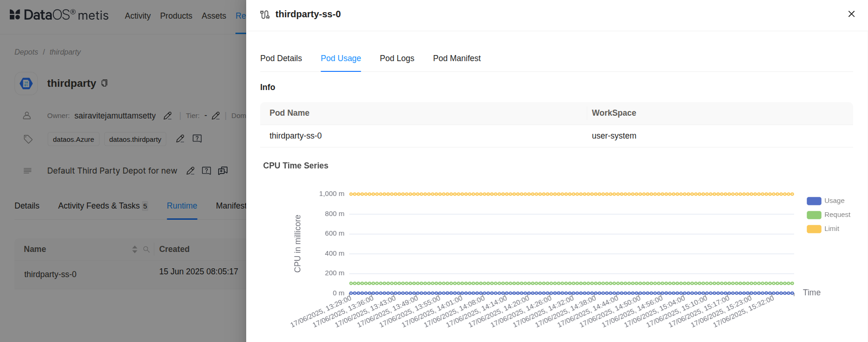868x342 pixels.
Task: Click the thirdparty-ss-0 row in the table
Action: click(50, 274)
